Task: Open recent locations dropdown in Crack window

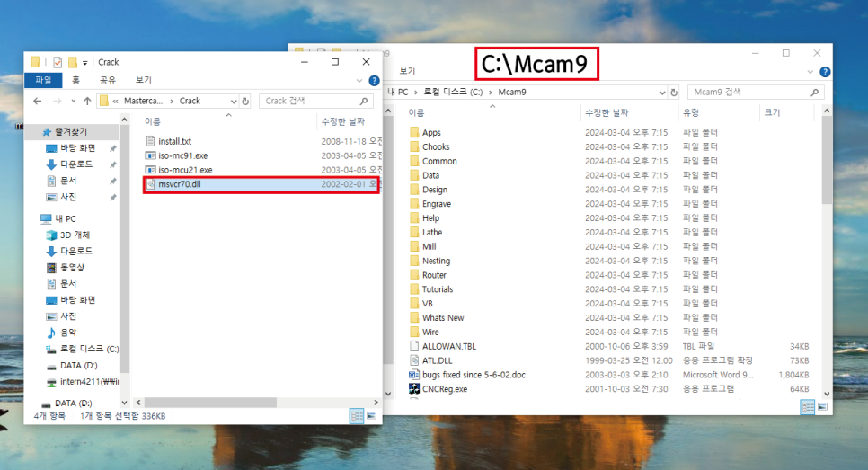Action: [73, 101]
